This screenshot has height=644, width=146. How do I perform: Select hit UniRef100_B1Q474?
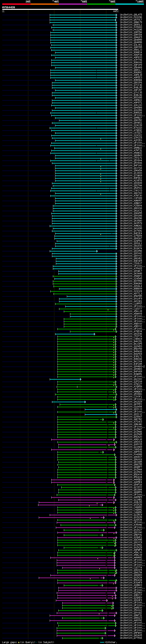[x=131, y=249]
